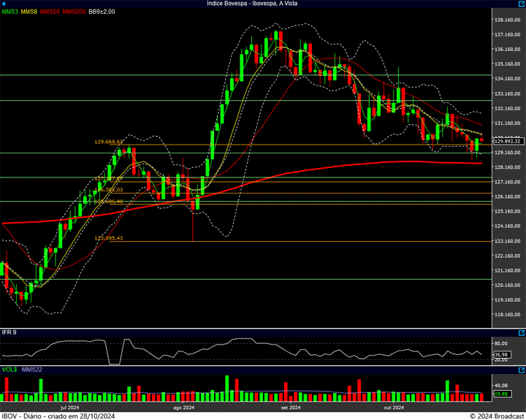Screen dimensions: 526x420
Task: Toggle the MMS8 indicator legend
Action: click(29, 12)
